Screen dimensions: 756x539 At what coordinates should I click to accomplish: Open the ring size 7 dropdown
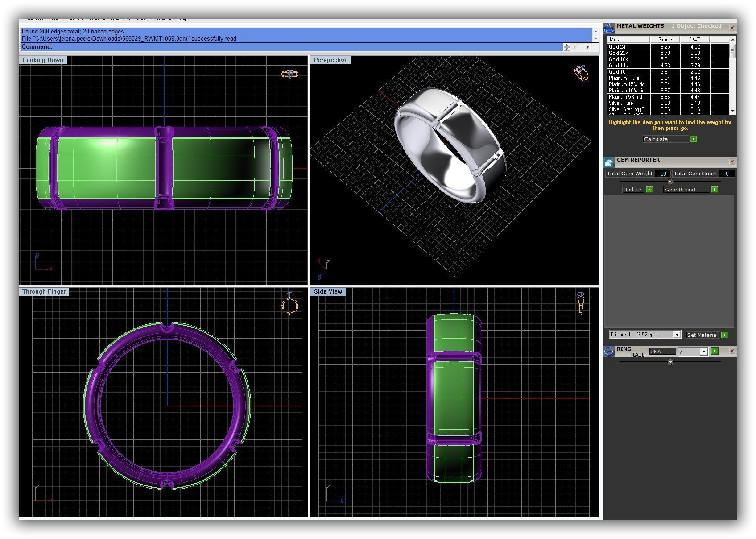pos(704,352)
